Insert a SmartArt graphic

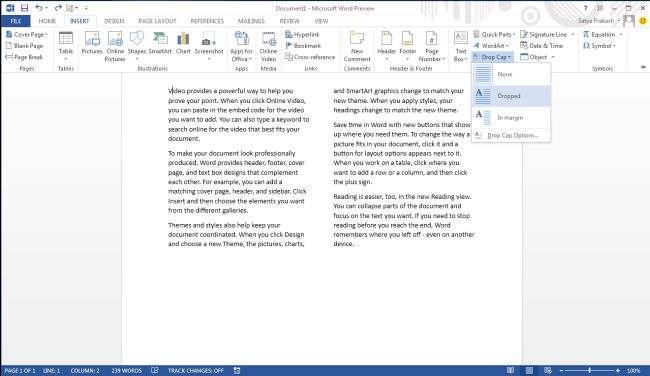coord(160,43)
